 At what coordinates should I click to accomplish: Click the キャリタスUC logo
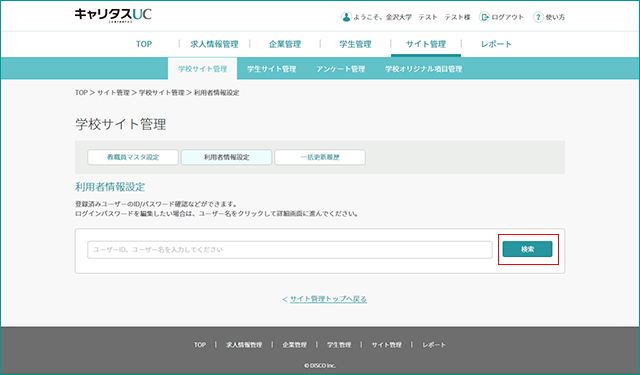click(113, 15)
